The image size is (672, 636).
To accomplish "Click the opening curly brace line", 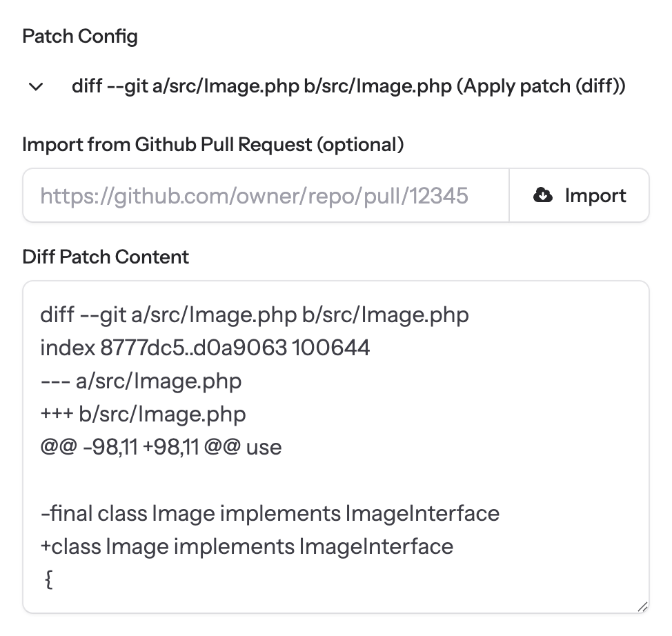I will [49, 580].
